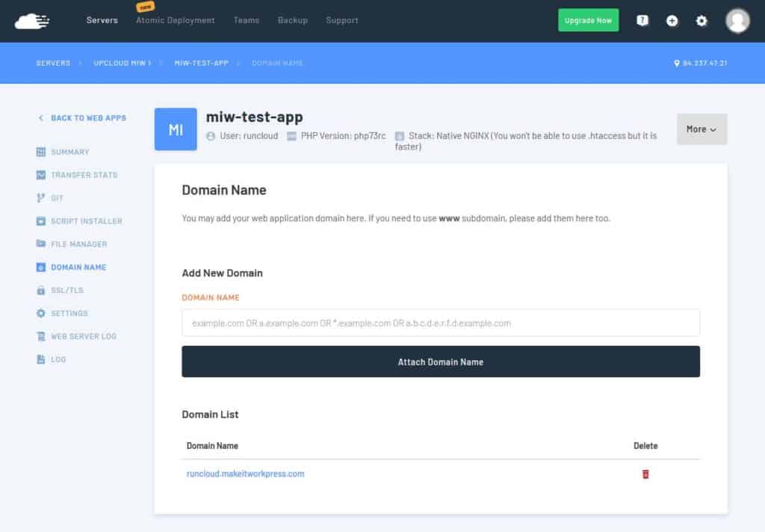Click the new badge above Atomic Deployment

(146, 6)
